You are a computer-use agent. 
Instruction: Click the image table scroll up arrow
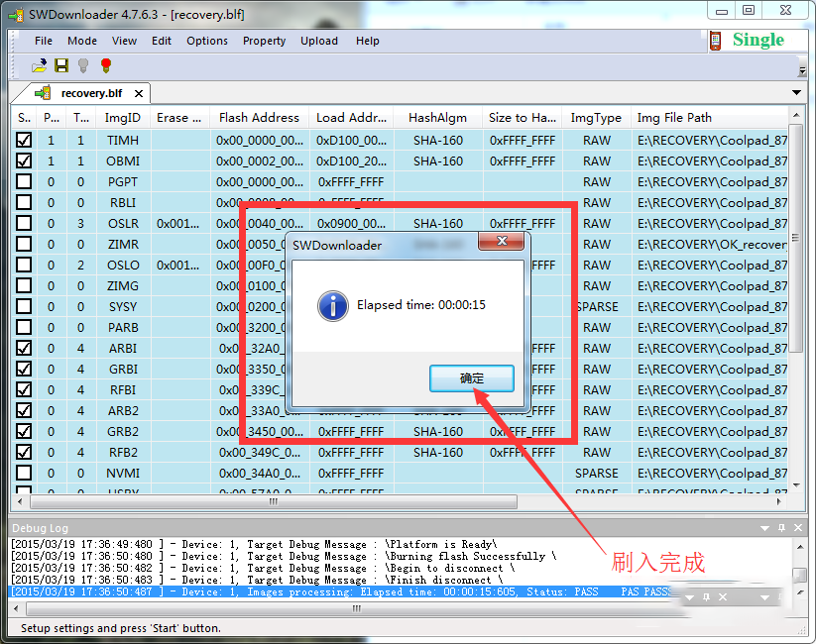795,115
